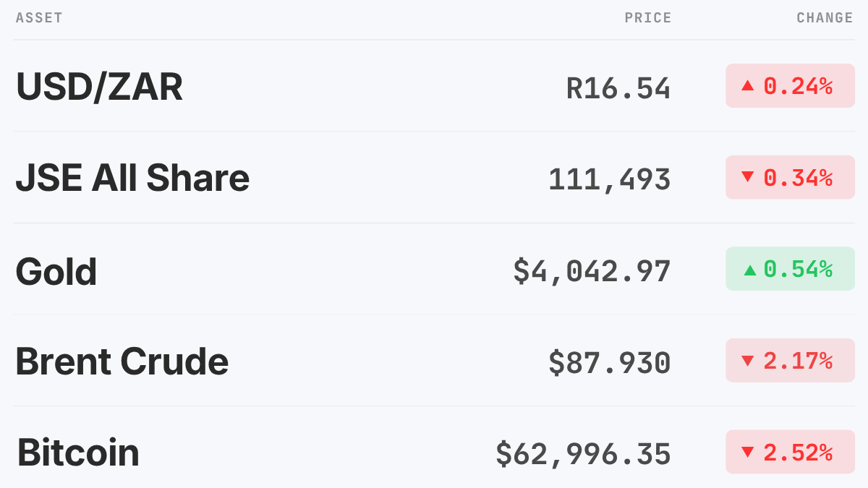Screen dimensions: 868x488
Task: Click the $62,996.35 Bitcoin price
Action: pyautogui.click(x=584, y=454)
